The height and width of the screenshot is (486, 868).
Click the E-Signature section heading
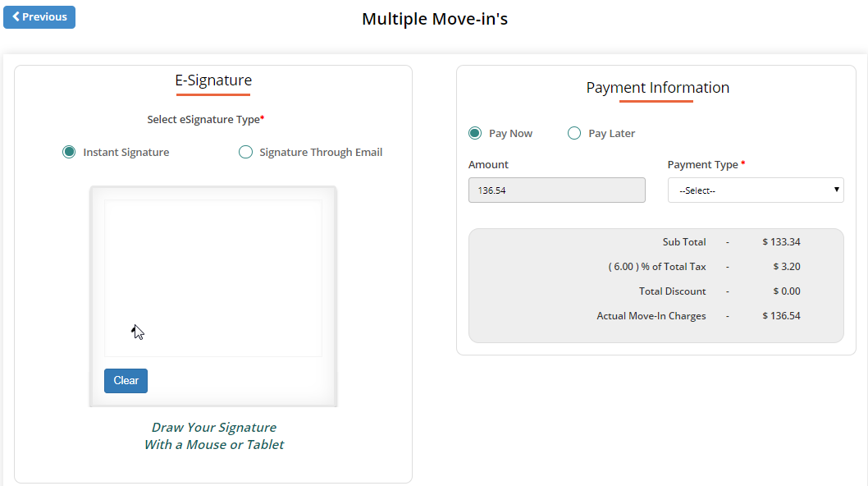pyautogui.click(x=213, y=80)
